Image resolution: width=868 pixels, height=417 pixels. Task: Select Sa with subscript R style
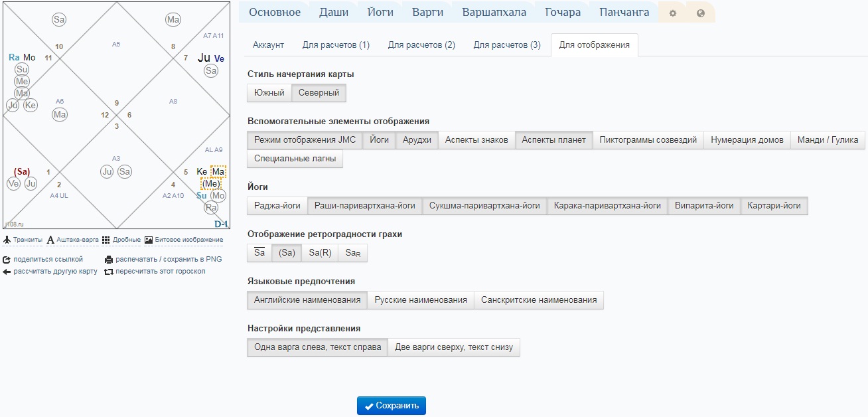[x=352, y=253]
